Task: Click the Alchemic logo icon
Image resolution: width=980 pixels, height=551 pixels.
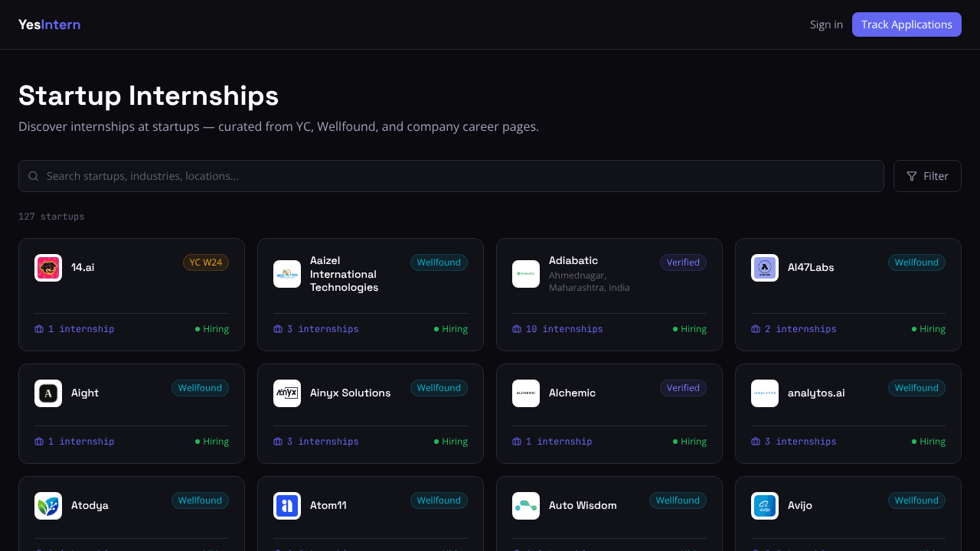Action: (526, 393)
